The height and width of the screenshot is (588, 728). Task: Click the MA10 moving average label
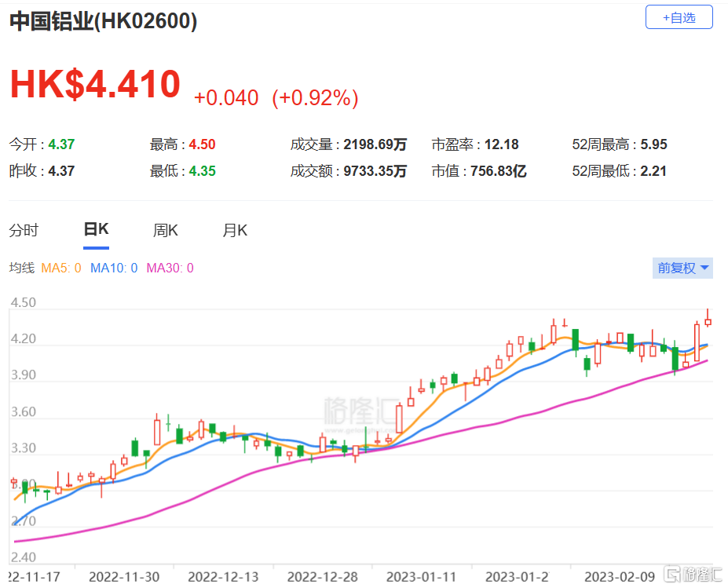[114, 268]
